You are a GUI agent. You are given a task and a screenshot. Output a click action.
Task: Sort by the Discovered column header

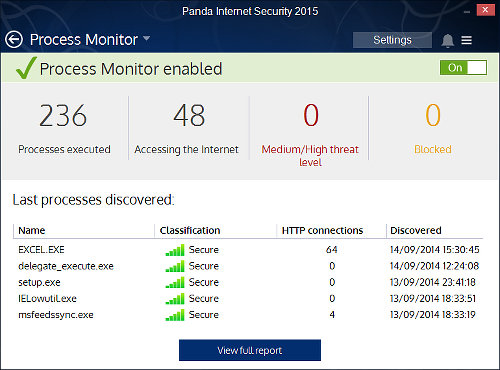click(x=416, y=230)
